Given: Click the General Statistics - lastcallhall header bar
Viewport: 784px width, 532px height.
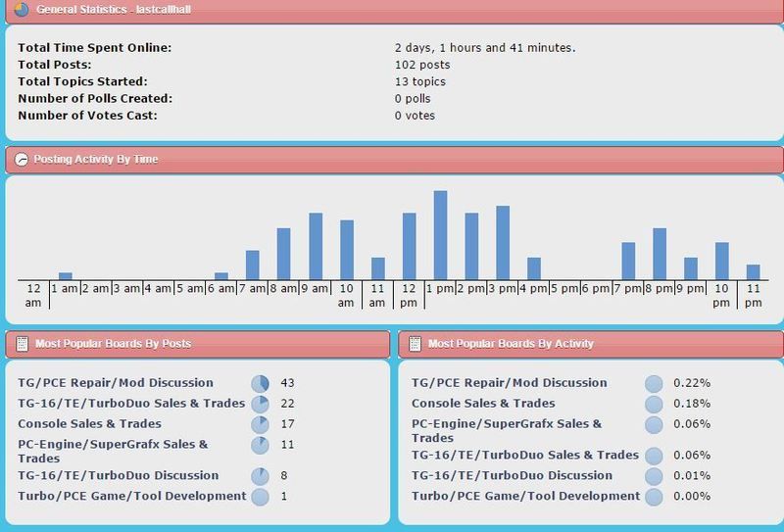Looking at the screenshot, I should (x=392, y=10).
